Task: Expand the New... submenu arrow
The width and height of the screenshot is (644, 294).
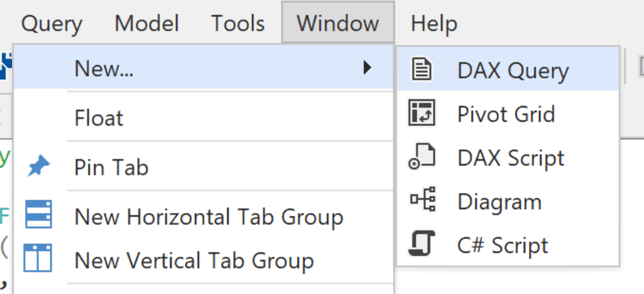Action: tap(367, 67)
